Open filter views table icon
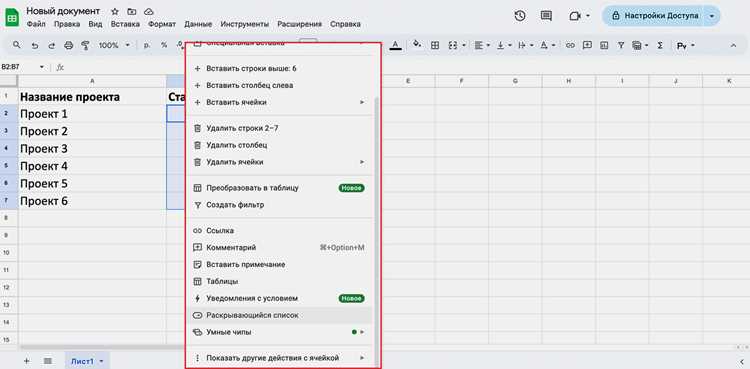Screen dimensions: 750x369 pos(637,45)
